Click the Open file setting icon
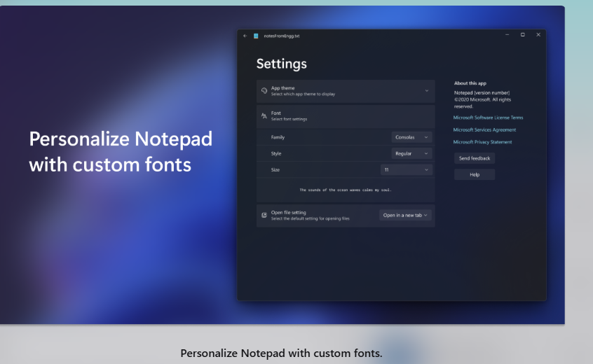Image resolution: width=593 pixels, height=364 pixels. (x=264, y=215)
